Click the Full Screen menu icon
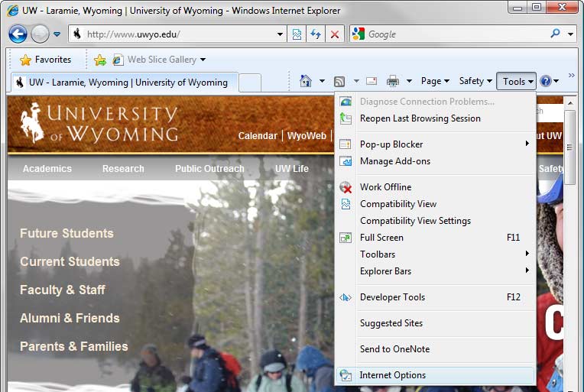This screenshot has width=584, height=392. point(346,238)
